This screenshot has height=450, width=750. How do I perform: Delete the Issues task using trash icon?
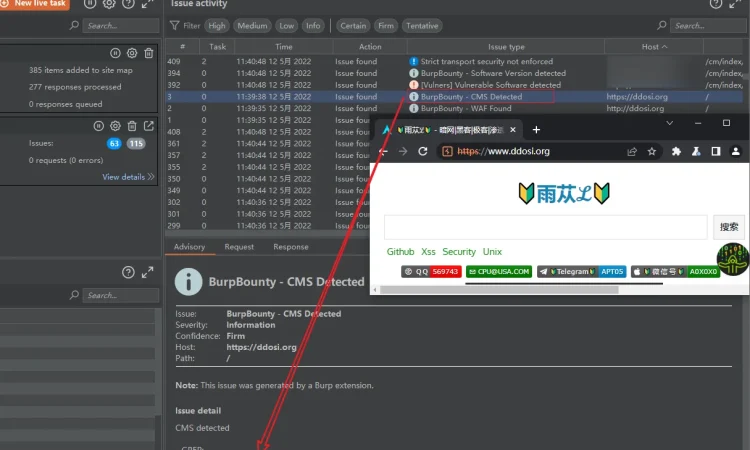[132, 126]
